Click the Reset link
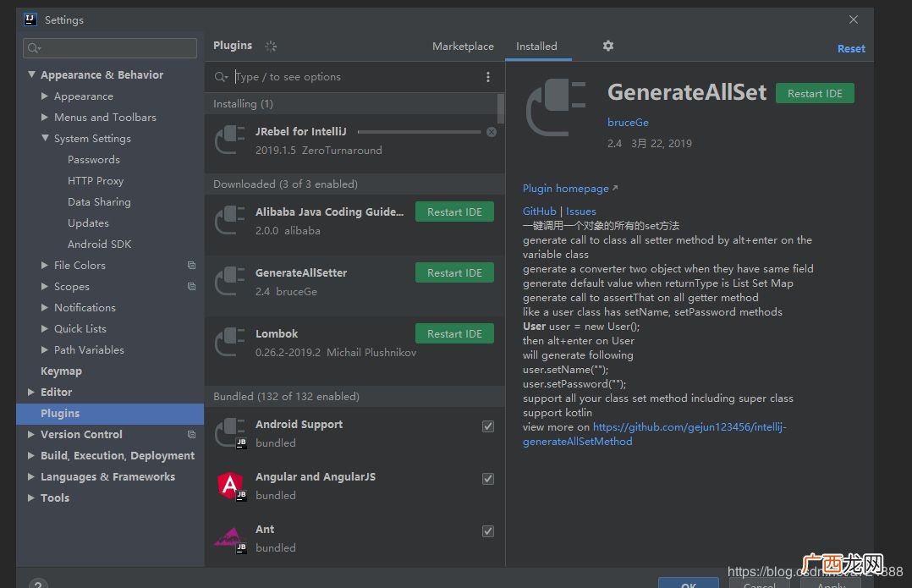Viewport: 912px width, 588px height. [x=851, y=49]
